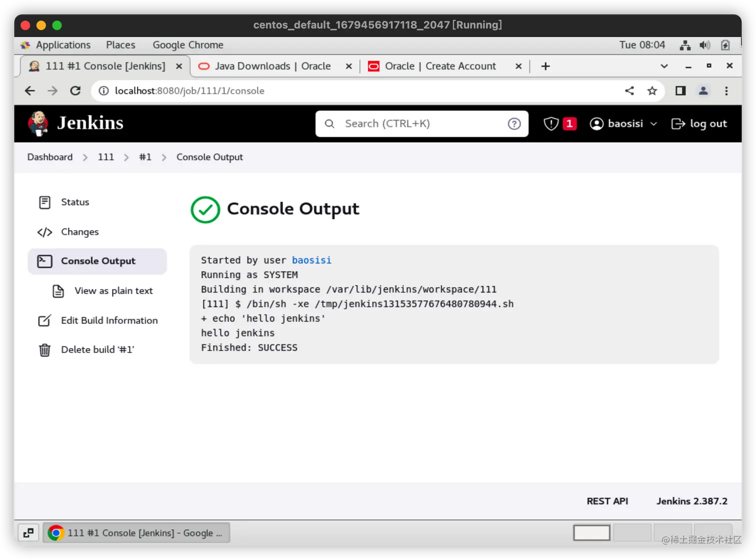Go back using browser back arrow
This screenshot has height=559, width=756.
tap(30, 90)
